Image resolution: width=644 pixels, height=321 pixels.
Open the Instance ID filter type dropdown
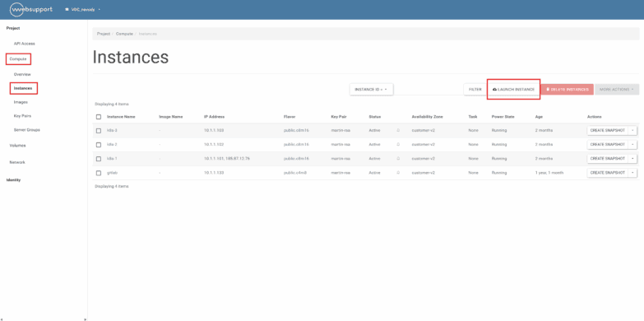(x=371, y=89)
